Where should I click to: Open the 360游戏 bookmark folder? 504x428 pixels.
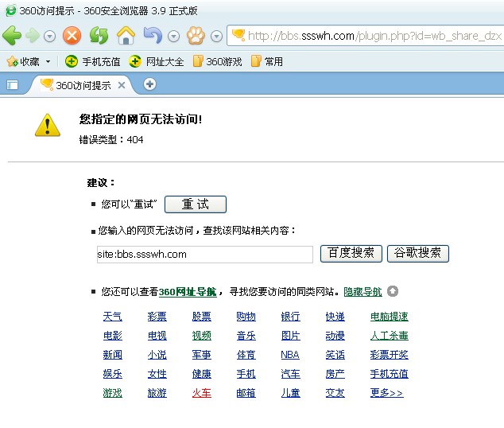tap(218, 61)
